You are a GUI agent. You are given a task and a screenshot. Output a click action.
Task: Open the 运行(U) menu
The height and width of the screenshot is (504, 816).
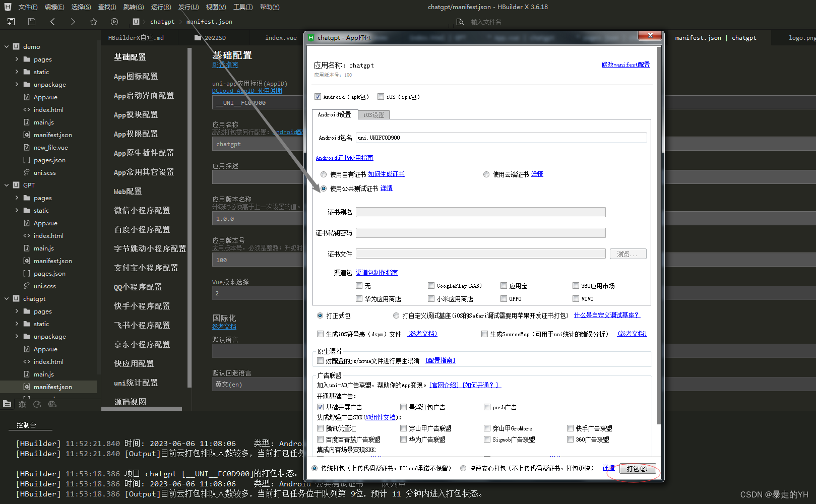click(x=160, y=7)
